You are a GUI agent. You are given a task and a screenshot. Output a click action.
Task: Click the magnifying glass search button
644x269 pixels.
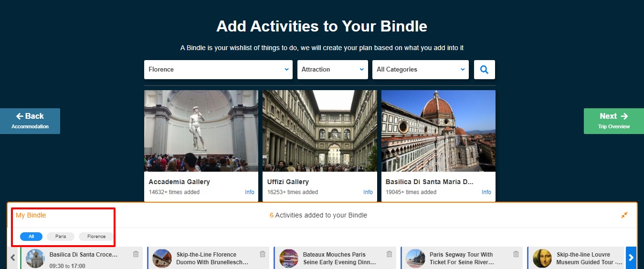point(484,70)
